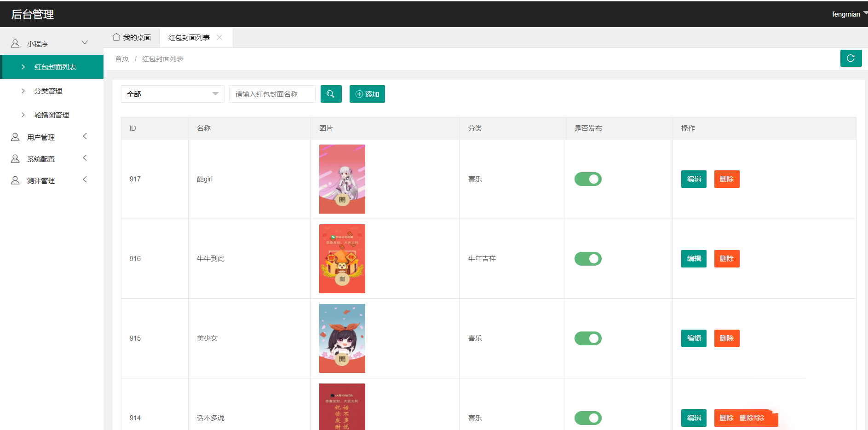Click the user icon beside 测评管理
868x430 pixels.
(15, 180)
